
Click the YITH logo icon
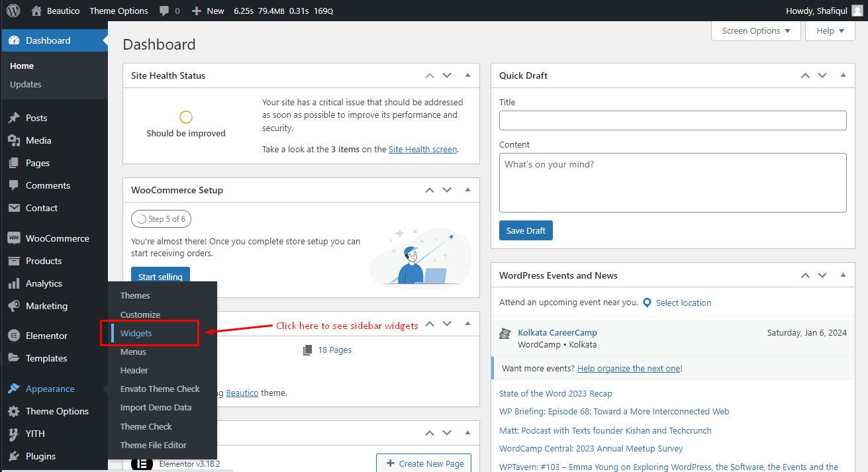point(14,434)
